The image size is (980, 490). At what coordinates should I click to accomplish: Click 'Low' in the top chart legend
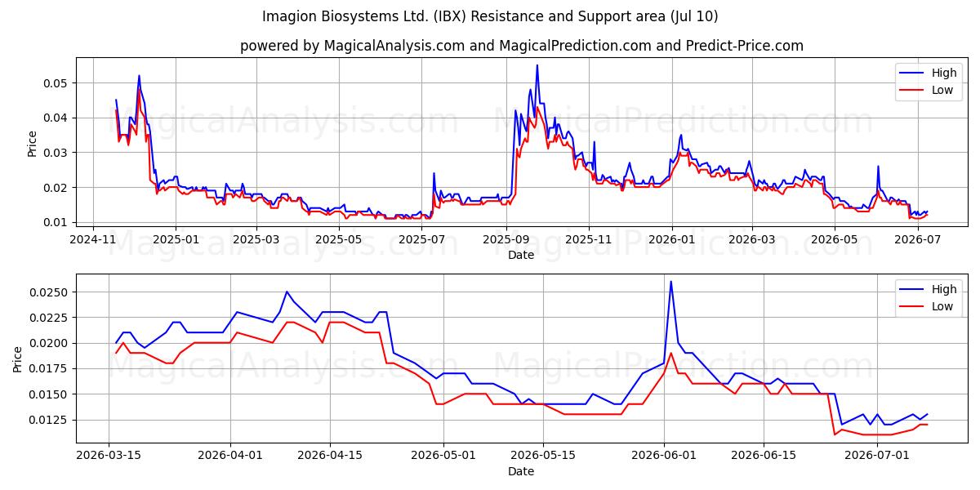[942, 90]
